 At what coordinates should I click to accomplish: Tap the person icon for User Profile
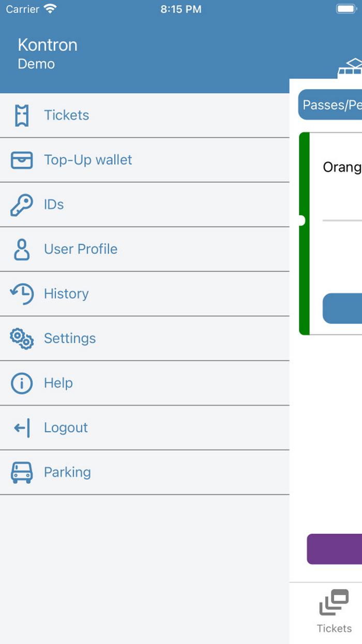coord(22,249)
